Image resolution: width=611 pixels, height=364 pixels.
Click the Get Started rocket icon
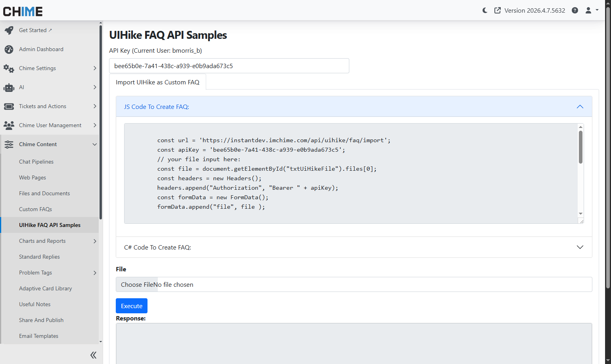9,30
